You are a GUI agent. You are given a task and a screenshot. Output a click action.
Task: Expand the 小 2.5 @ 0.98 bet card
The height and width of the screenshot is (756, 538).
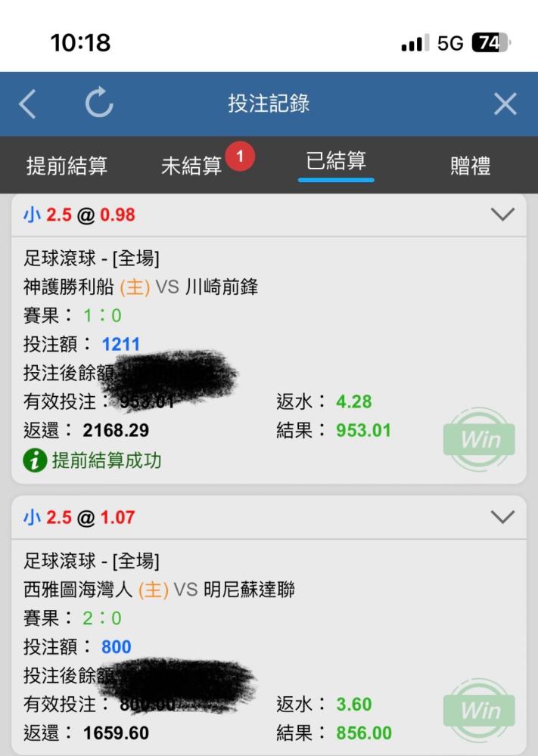(x=502, y=214)
